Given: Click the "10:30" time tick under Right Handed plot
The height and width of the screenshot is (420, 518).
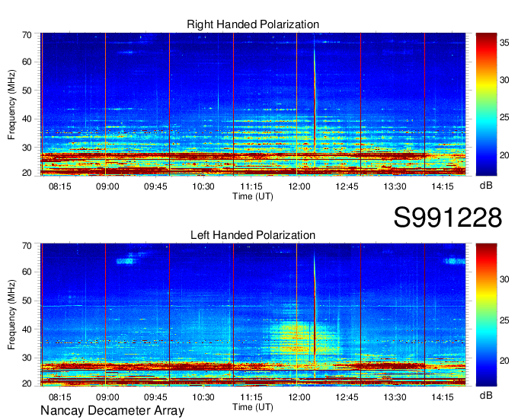Looking at the screenshot, I should click(203, 186).
